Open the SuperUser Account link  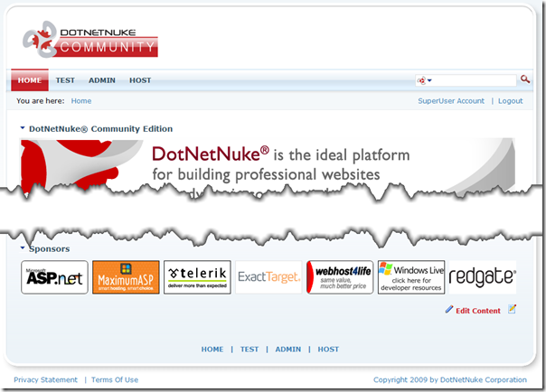click(451, 101)
